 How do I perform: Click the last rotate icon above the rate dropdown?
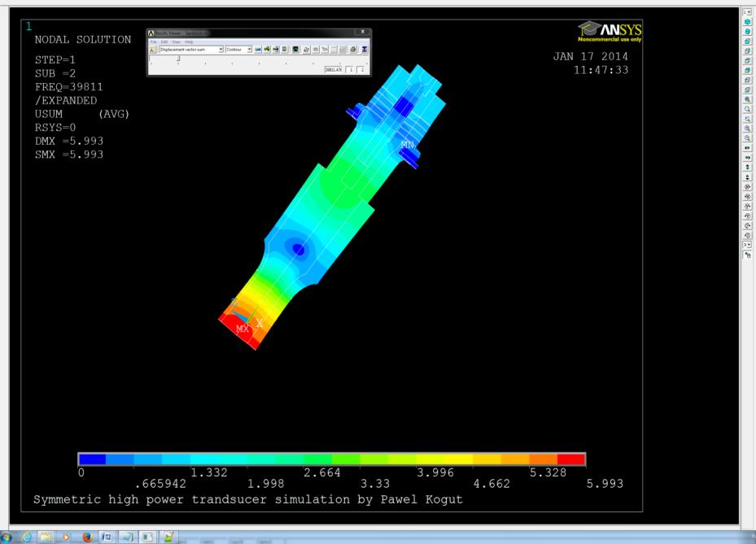748,235
